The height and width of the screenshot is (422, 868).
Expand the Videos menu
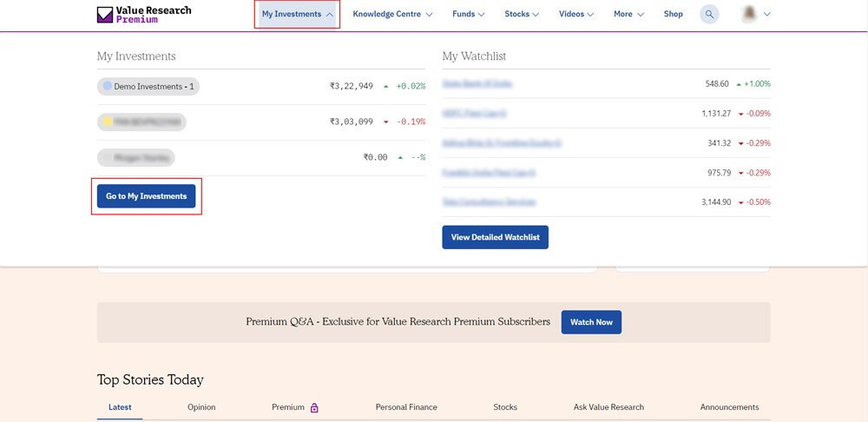(x=576, y=14)
